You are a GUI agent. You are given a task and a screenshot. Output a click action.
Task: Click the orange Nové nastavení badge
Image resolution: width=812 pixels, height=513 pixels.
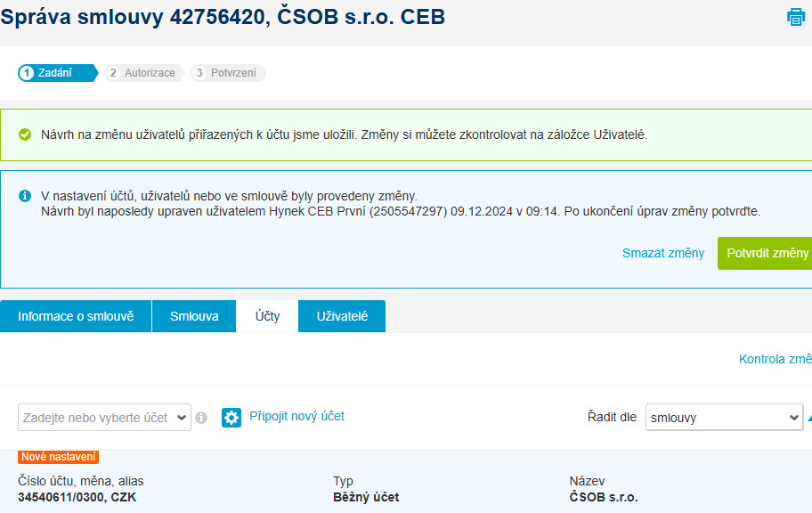(58, 457)
